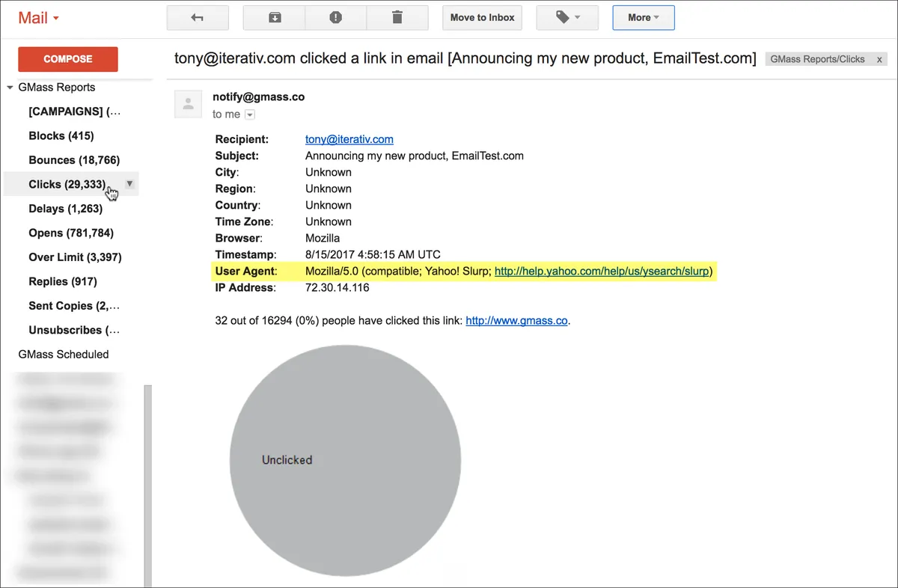Image resolution: width=898 pixels, height=588 pixels.
Task: Open the Replies (917) label
Action: tap(63, 281)
